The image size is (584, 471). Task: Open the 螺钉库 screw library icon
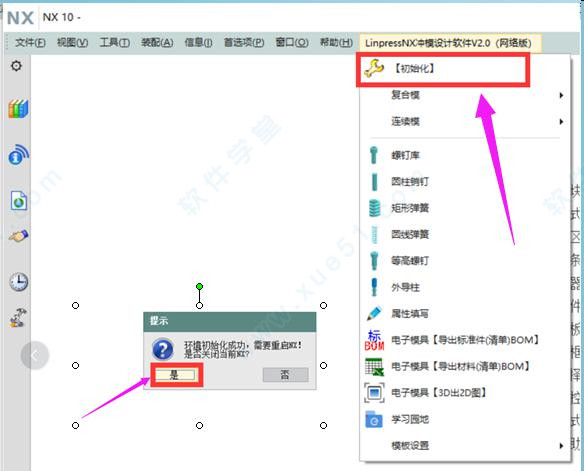(x=374, y=155)
